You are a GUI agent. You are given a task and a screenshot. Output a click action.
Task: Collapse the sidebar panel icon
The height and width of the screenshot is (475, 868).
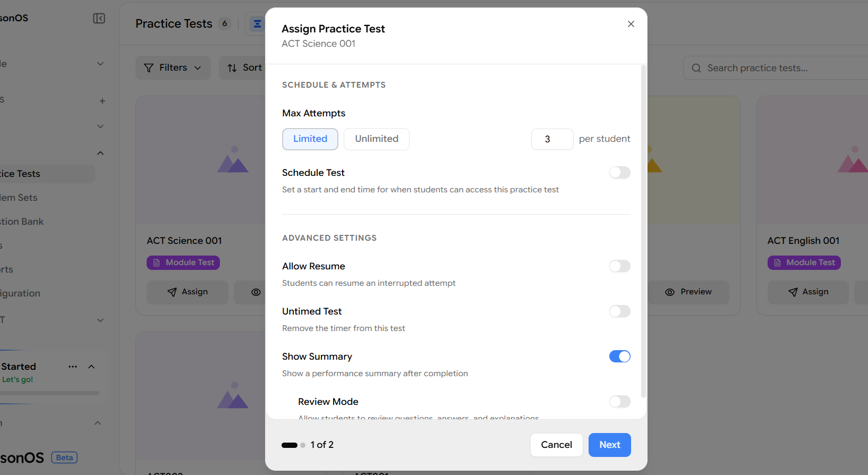tap(99, 19)
